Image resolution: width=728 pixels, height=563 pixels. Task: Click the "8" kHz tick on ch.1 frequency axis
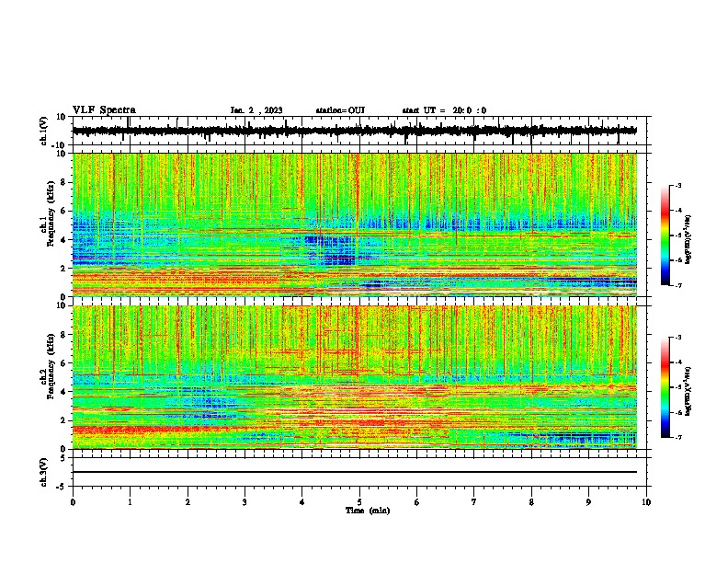tap(64, 182)
